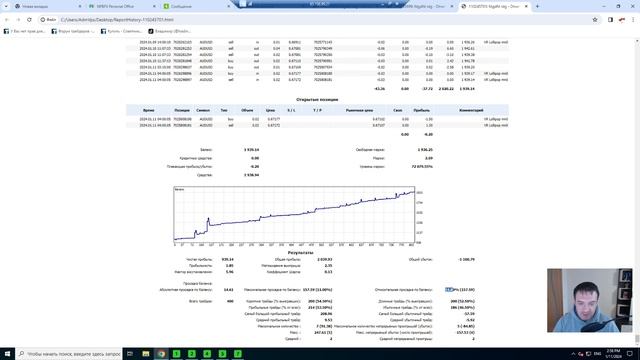This screenshot has width=640, height=360.
Task: Open green taskbar app numbered 7
Action: coord(238,354)
